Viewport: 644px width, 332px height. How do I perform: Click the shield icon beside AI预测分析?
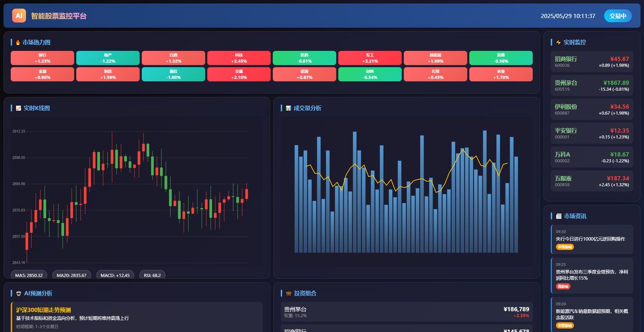[18, 293]
